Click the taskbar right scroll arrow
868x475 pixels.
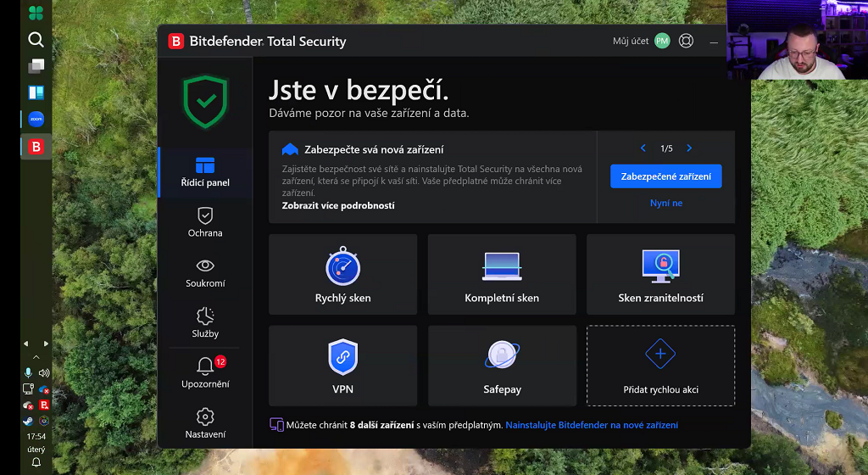[x=46, y=344]
